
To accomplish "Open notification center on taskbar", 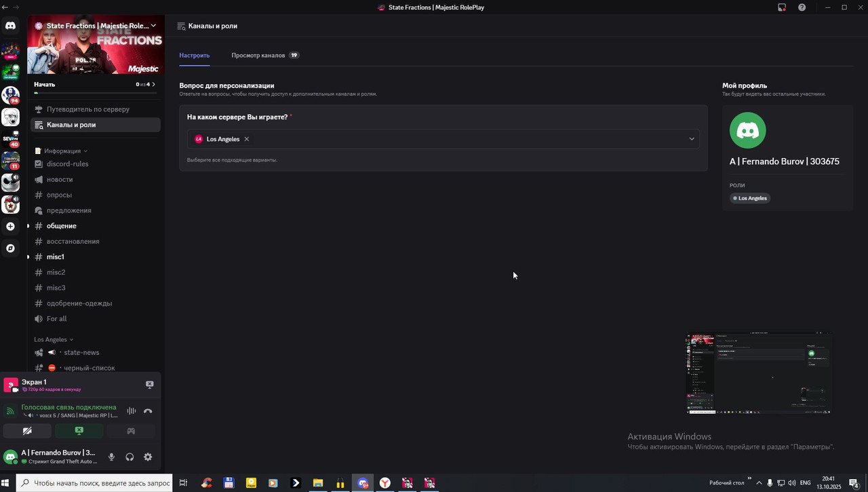I will point(854,483).
